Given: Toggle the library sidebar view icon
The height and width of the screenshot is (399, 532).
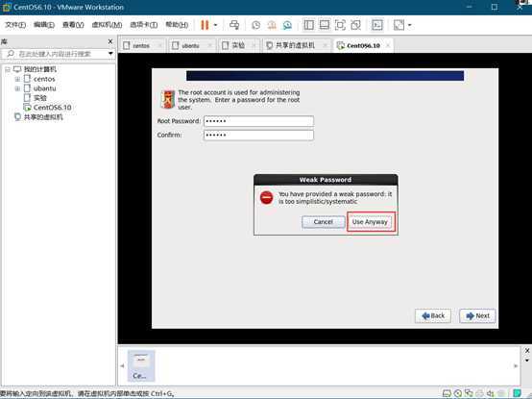Looking at the screenshot, I should [309, 25].
